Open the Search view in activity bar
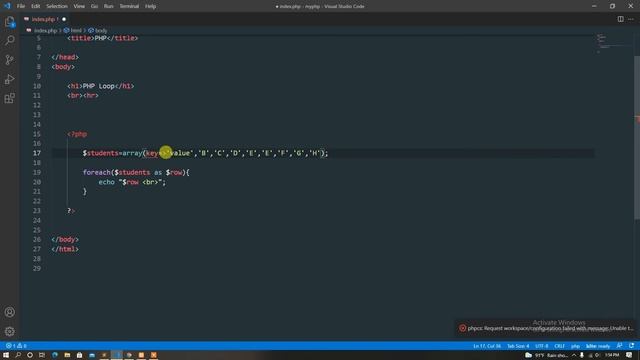This screenshot has width=640, height=360. coord(9,40)
